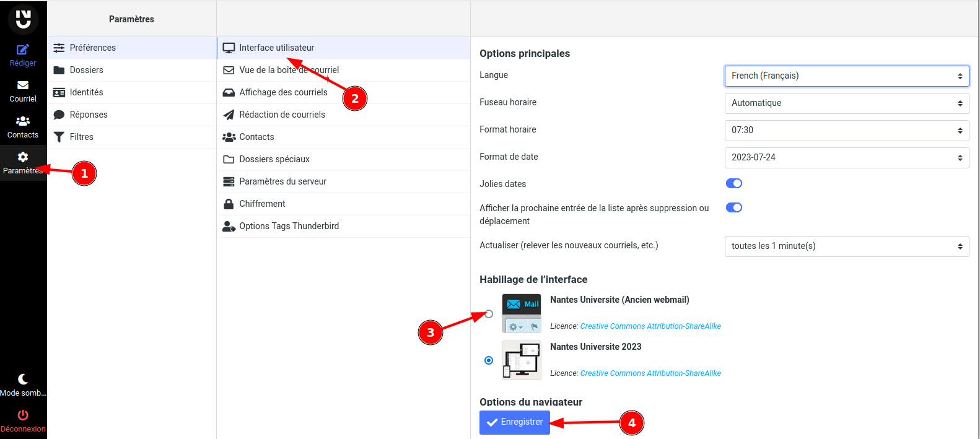Select Rédaction de courriels in the preferences list
980x439 pixels.
pyautogui.click(x=282, y=115)
